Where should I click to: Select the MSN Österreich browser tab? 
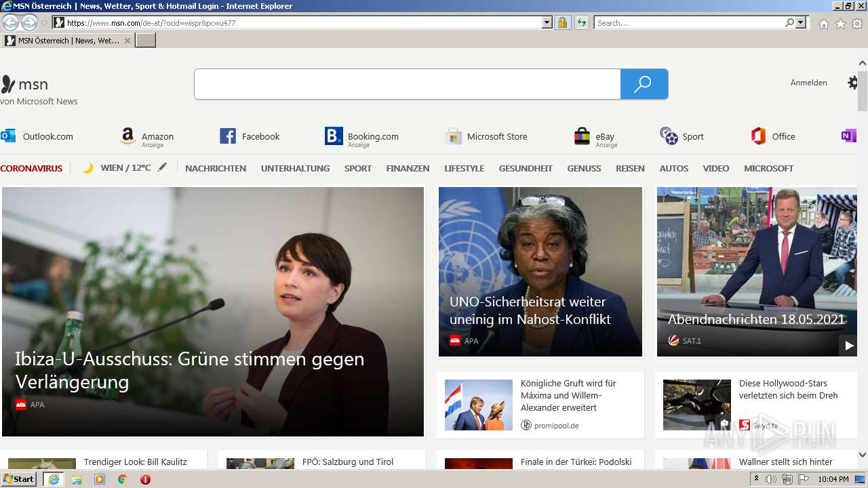(68, 41)
